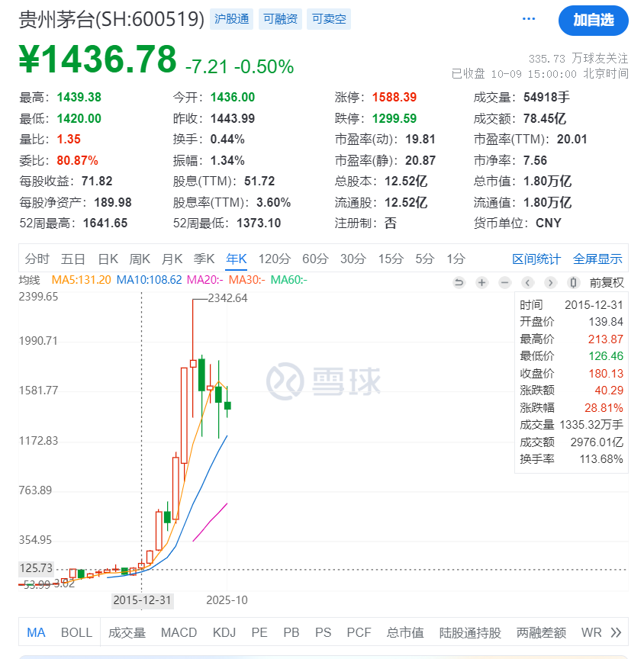
Task: Open the three-dot more options menu
Action: click(x=528, y=19)
